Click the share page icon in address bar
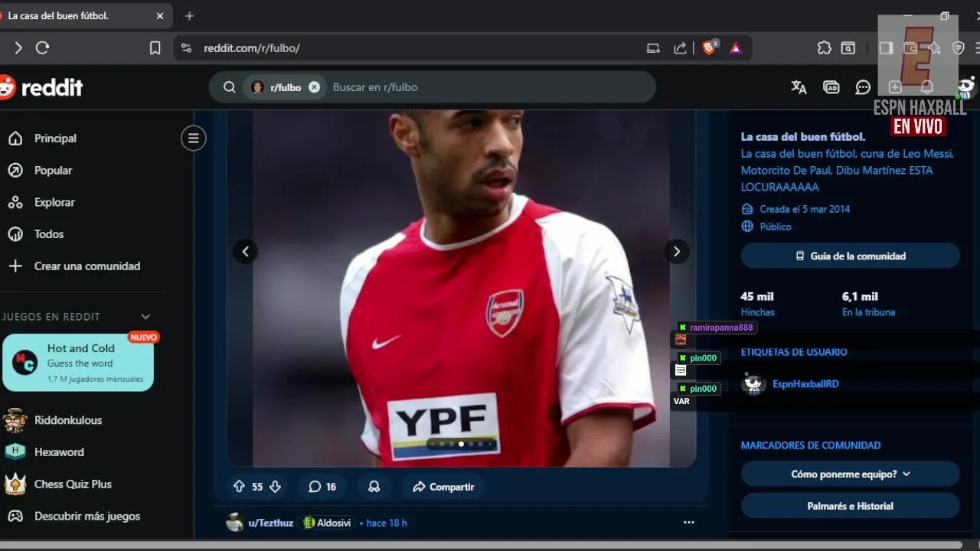980x551 pixels. click(680, 48)
